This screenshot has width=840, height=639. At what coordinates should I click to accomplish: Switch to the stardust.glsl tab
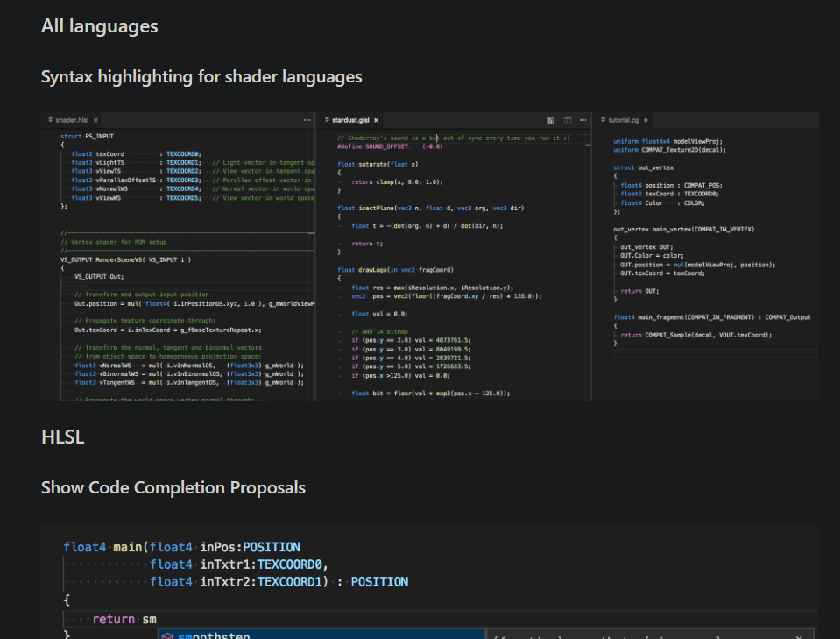point(350,121)
